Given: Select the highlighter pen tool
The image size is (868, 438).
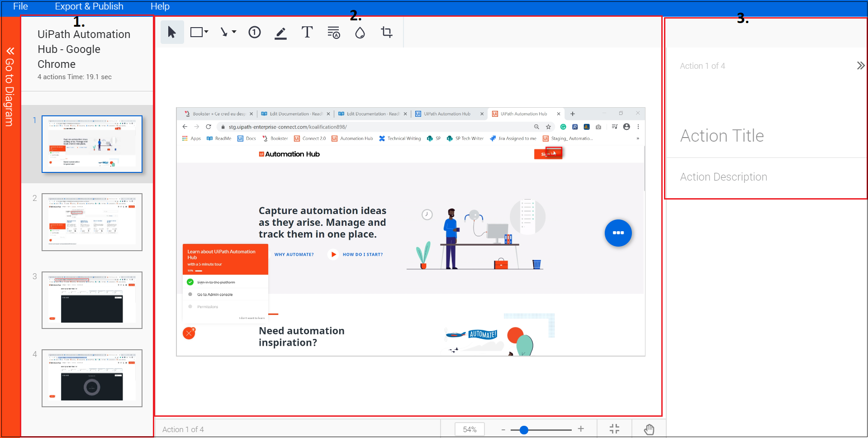Looking at the screenshot, I should [x=281, y=33].
